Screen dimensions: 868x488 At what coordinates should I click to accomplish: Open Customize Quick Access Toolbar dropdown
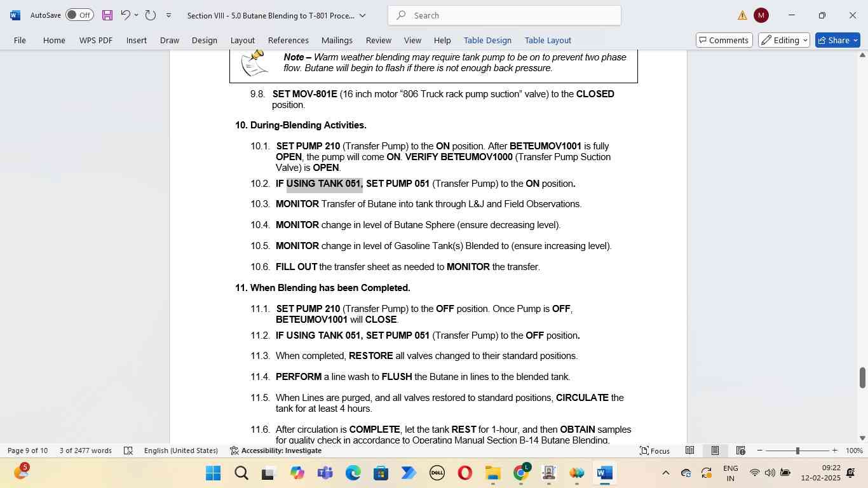168,15
